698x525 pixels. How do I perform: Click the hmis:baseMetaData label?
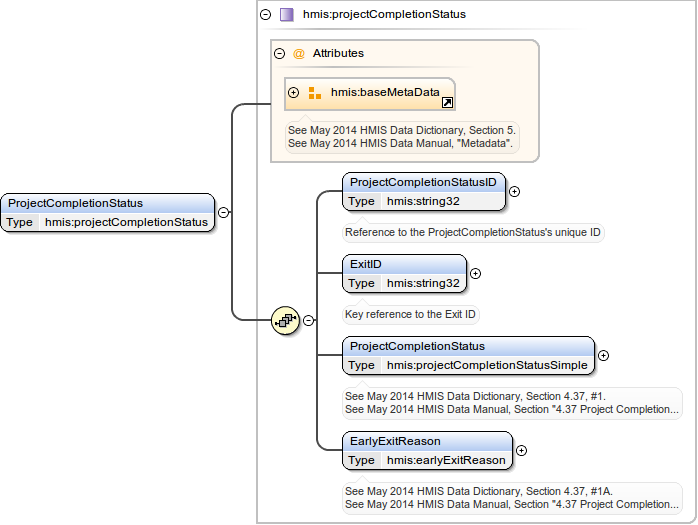point(385,93)
